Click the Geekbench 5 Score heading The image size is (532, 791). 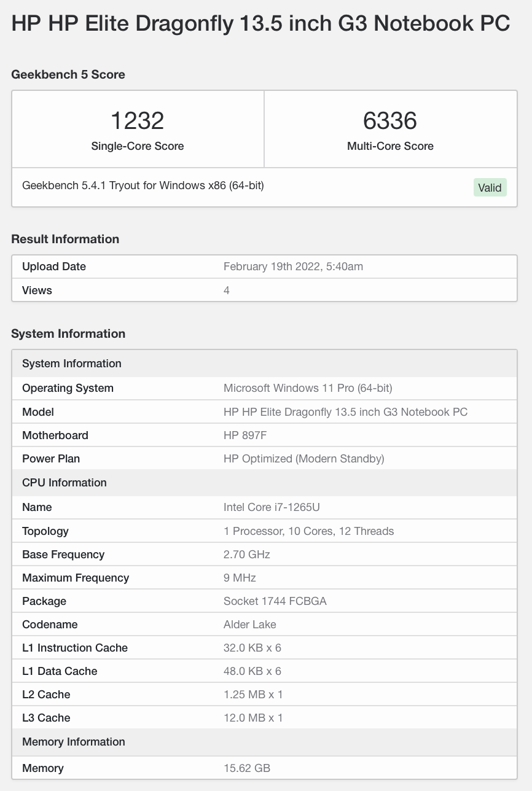[x=68, y=74]
